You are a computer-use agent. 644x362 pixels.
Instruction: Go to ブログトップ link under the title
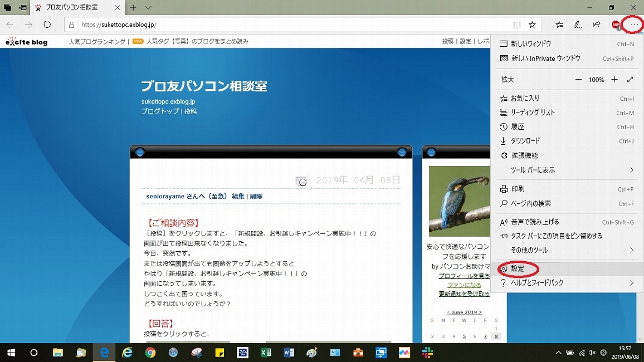pyautogui.click(x=160, y=111)
